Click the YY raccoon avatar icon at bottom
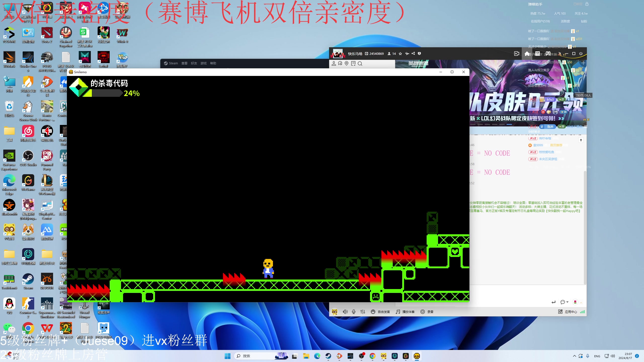The image size is (644, 362). 335,312
